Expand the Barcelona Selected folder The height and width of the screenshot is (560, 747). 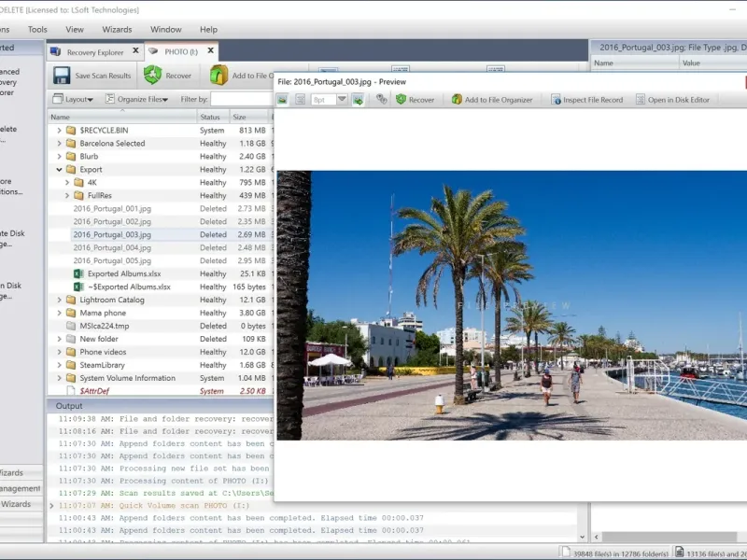[x=60, y=144]
